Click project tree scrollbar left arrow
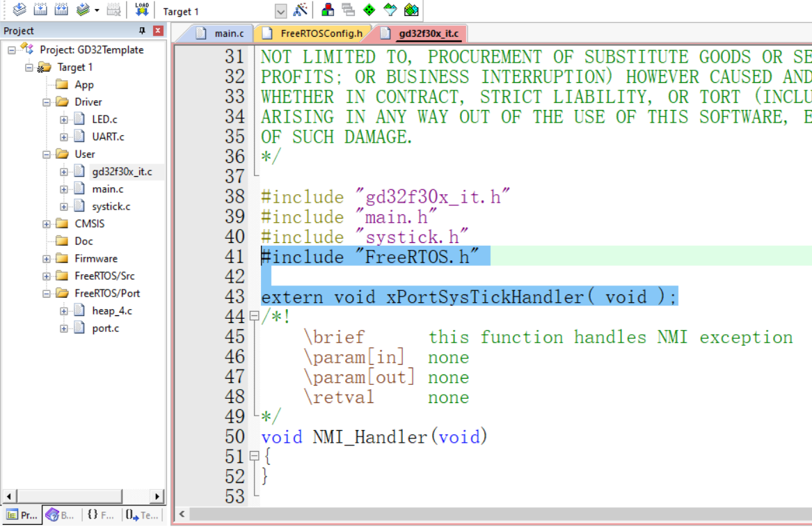 pyautogui.click(x=9, y=496)
